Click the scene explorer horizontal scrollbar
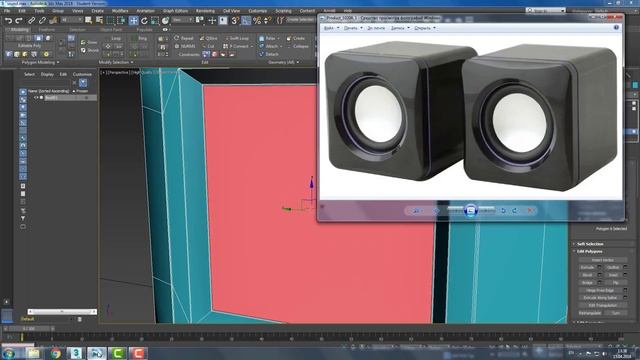 click(62, 311)
